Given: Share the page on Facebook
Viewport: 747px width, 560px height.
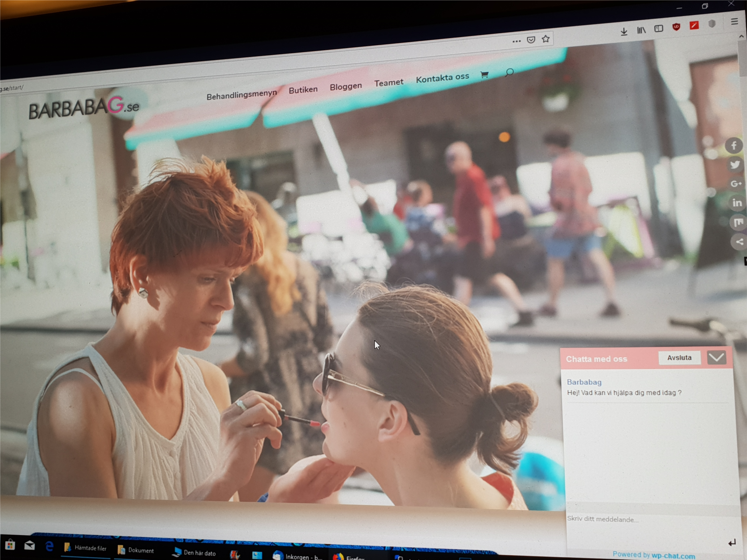Looking at the screenshot, I should (734, 146).
